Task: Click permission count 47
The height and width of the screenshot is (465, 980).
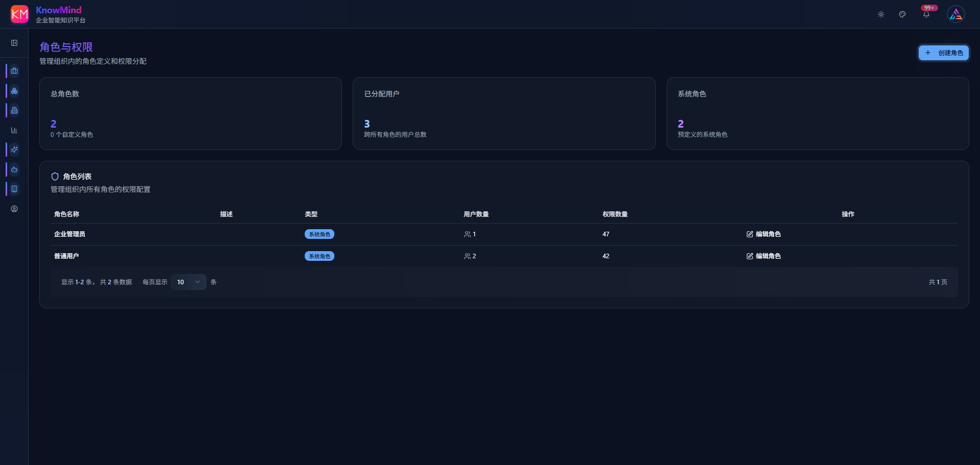Action: point(606,234)
